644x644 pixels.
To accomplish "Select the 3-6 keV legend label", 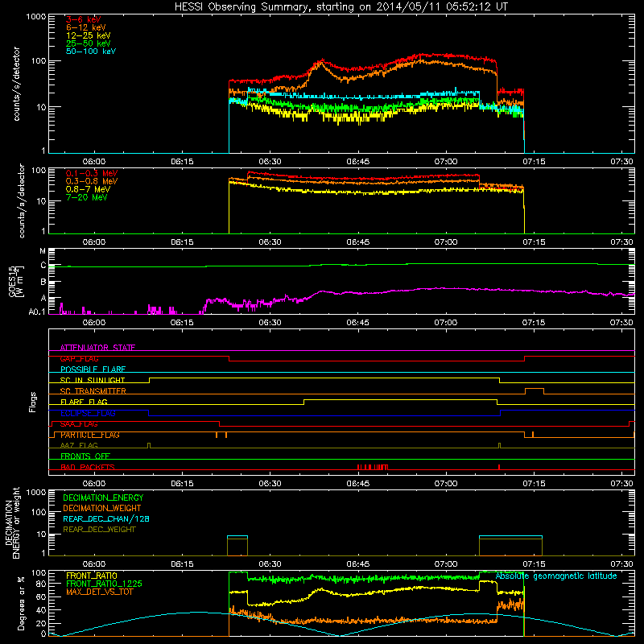I will tap(83, 19).
